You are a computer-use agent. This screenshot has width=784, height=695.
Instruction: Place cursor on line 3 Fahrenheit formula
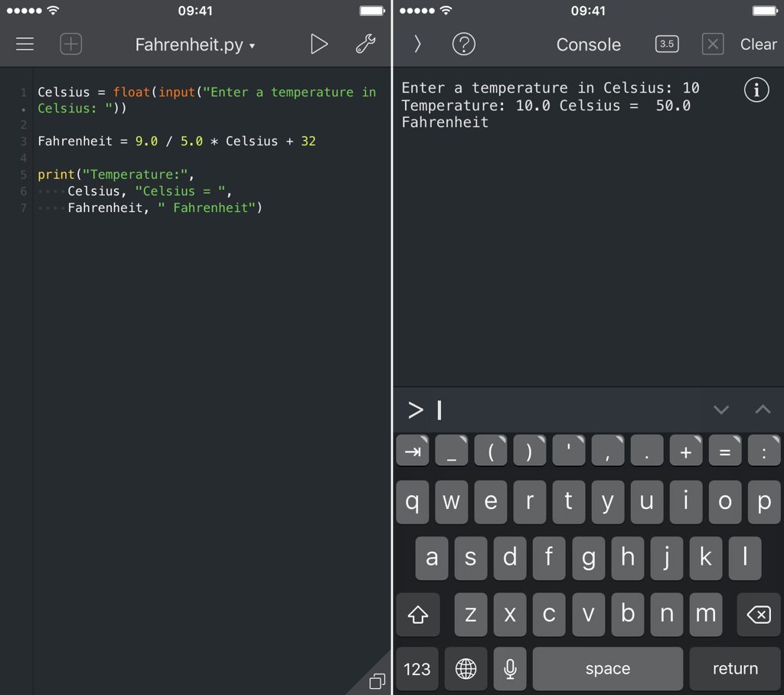coord(177,142)
